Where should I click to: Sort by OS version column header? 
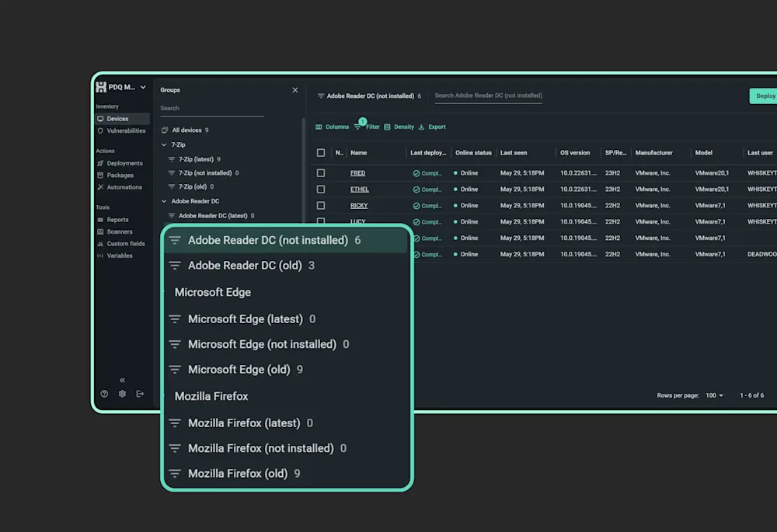(575, 153)
